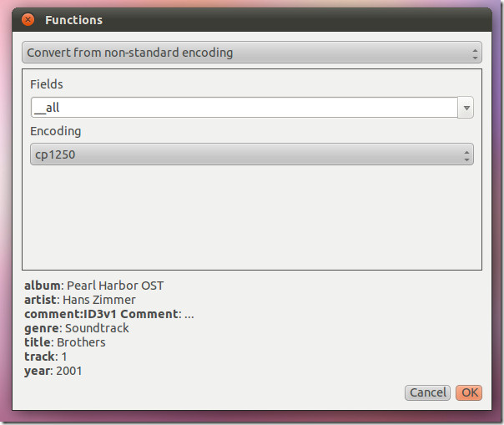Dismiss the dialog using Cancel
Screen dimensions: 504x425
tap(427, 392)
